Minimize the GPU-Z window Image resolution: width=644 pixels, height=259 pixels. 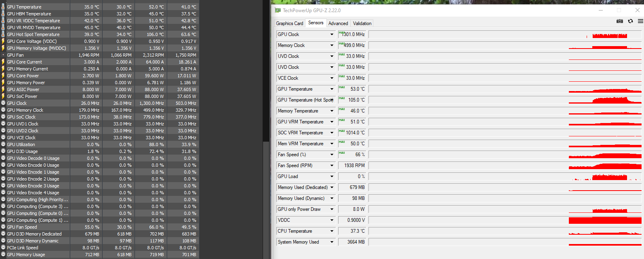pos(601,10)
